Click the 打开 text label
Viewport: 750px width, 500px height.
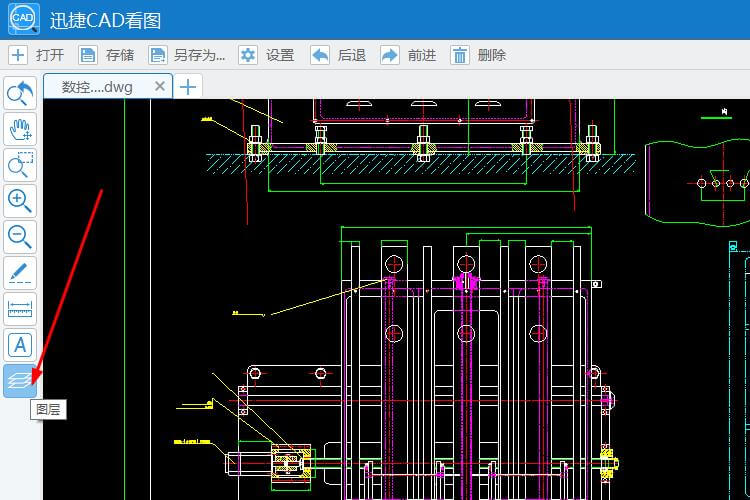(50, 55)
